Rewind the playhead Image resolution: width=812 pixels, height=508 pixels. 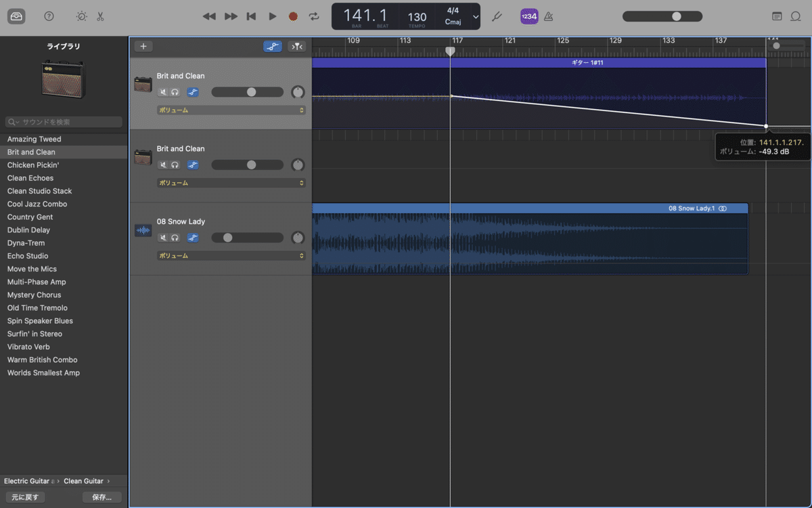[209, 16]
